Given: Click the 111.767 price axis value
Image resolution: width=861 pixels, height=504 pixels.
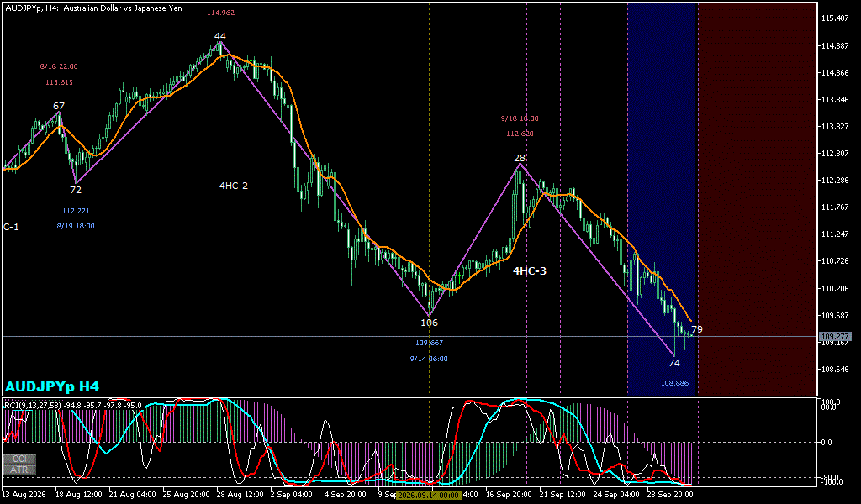Looking at the screenshot, I should (835, 207).
